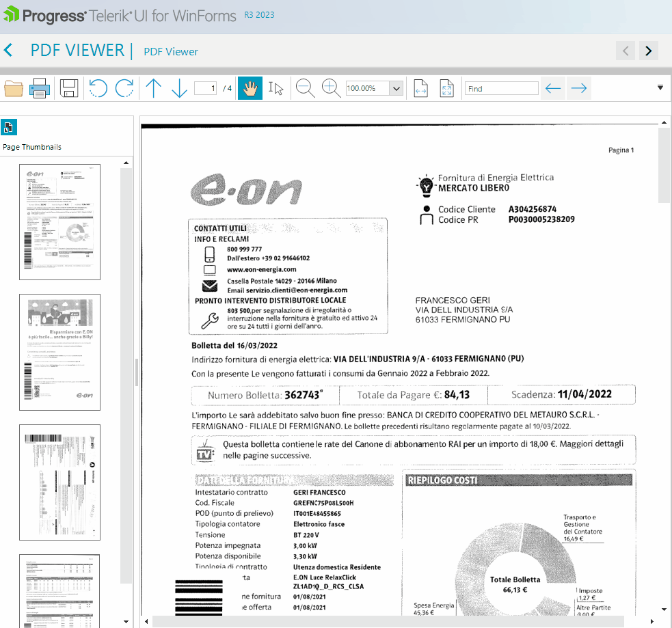The height and width of the screenshot is (628, 672).
Task: Click the Open folder icon
Action: pos(14,88)
